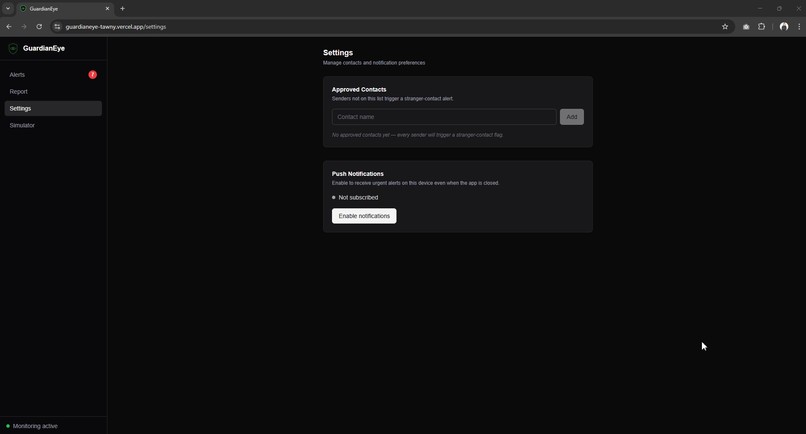The height and width of the screenshot is (434, 806).
Task: Reload the page with refresh icon
Action: 39,27
